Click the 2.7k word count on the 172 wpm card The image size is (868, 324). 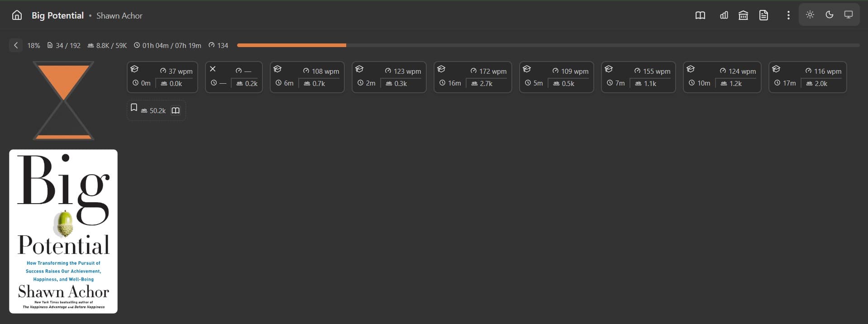(482, 83)
